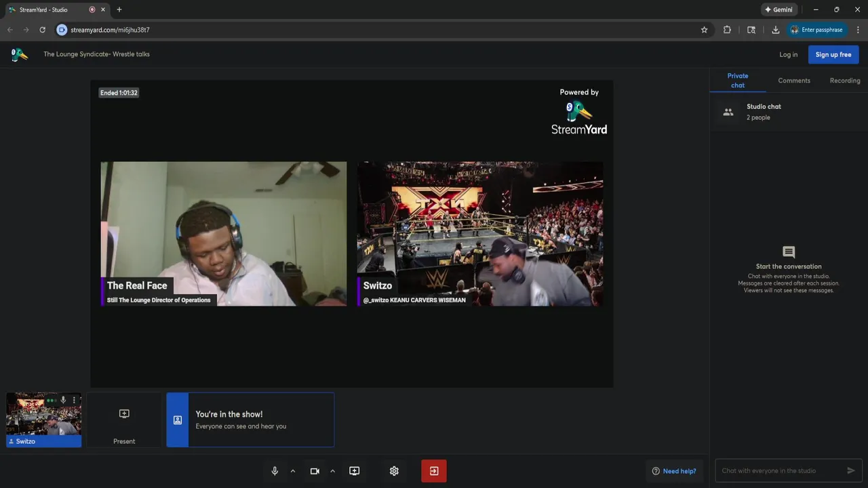This screenshot has height=488, width=868.
Task: Click The Lounge Syndicate broadcast title
Action: [x=96, y=54]
